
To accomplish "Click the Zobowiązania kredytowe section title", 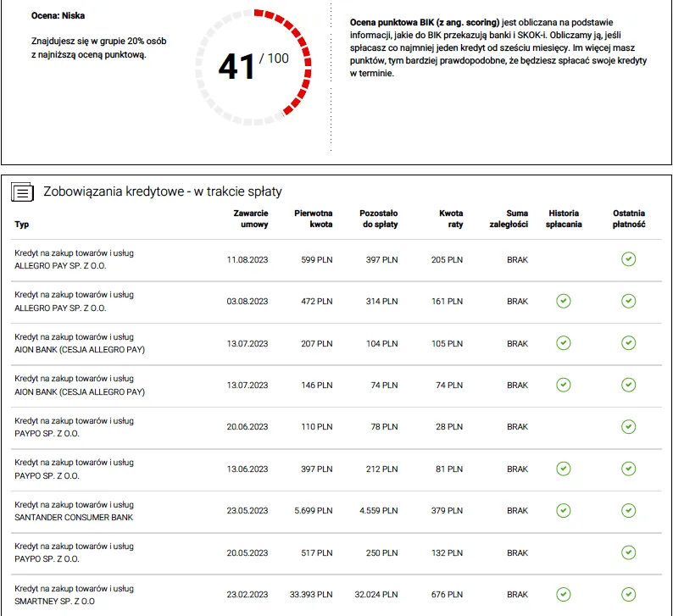I will coord(163,191).
